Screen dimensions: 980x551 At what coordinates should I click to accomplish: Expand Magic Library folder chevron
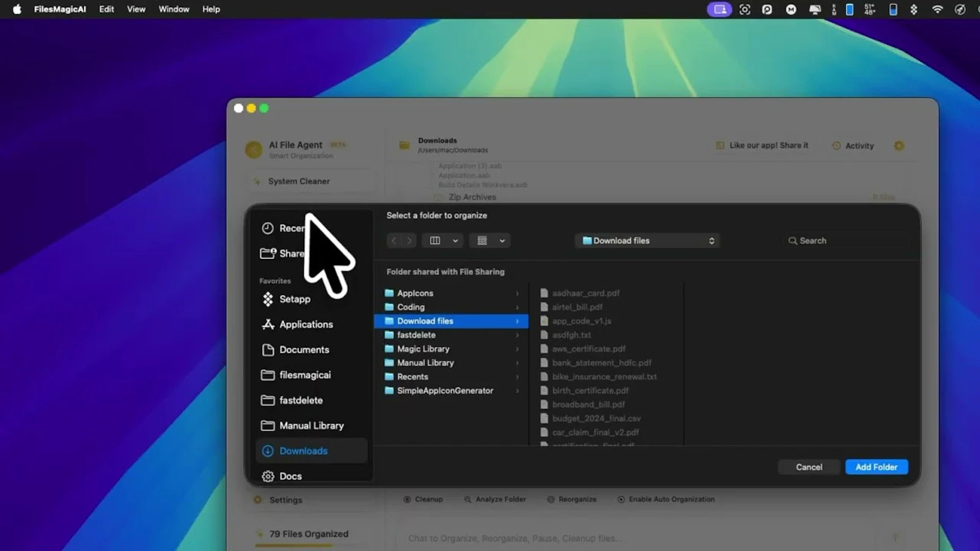click(518, 349)
